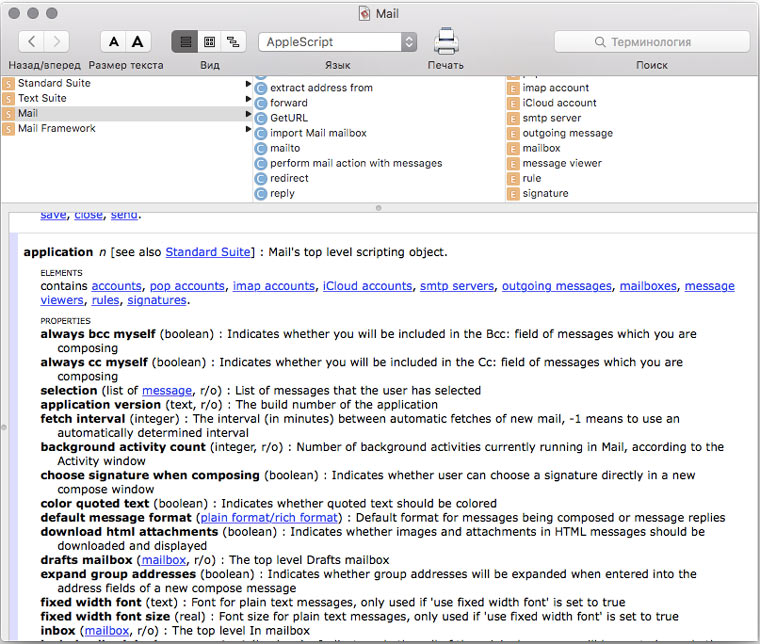Image resolution: width=760 pixels, height=644 pixels.
Task: Focus the Терминология search field
Action: click(x=652, y=42)
